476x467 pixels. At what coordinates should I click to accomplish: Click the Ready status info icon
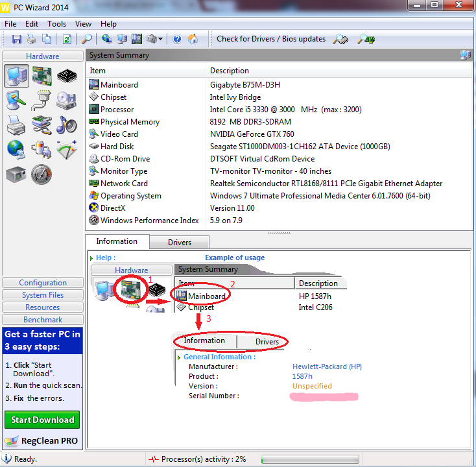click(x=6, y=459)
